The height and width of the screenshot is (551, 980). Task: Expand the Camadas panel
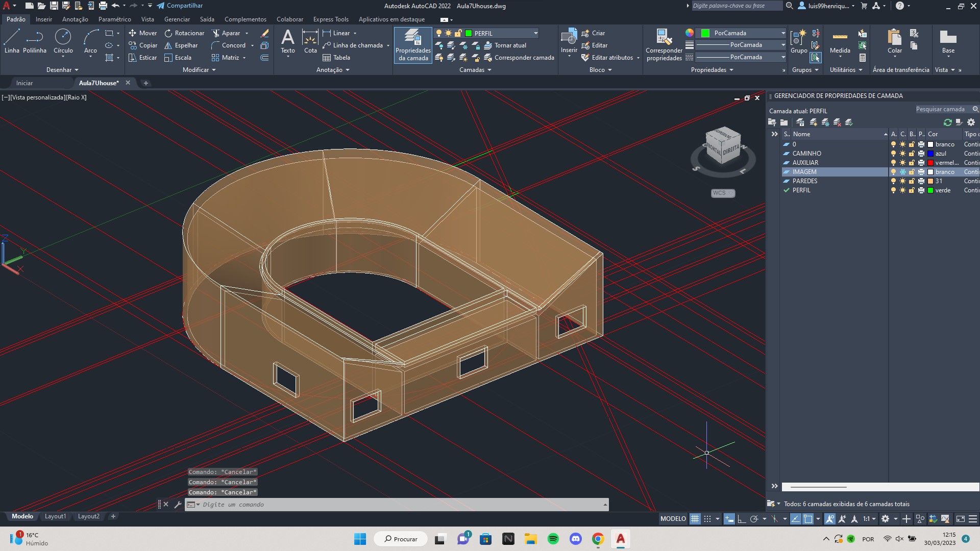[475, 70]
